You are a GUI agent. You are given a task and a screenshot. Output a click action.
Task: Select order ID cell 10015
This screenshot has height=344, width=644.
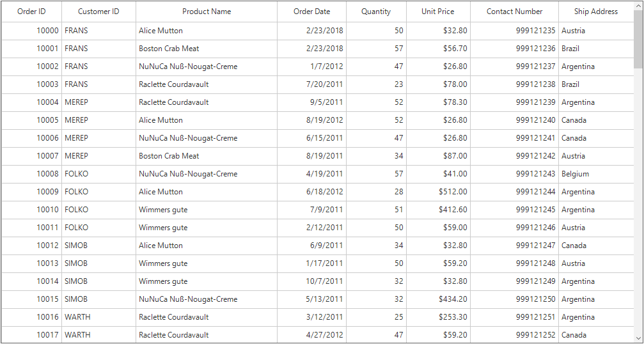31,299
